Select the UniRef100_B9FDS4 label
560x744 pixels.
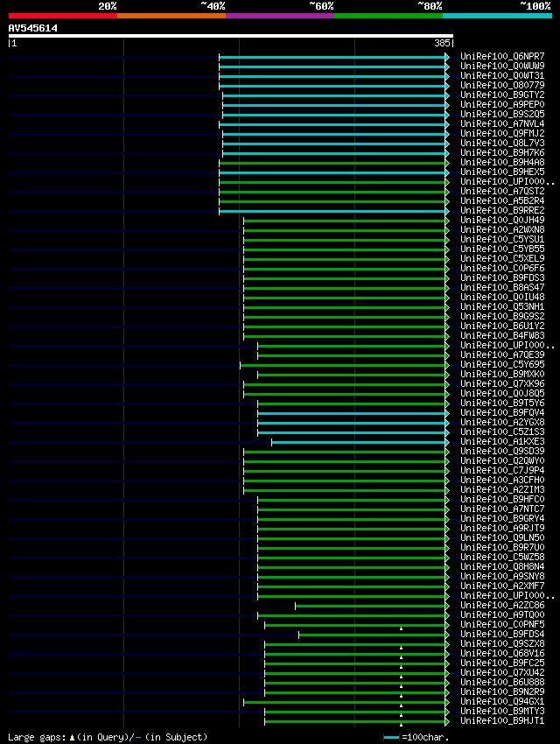pos(502,635)
